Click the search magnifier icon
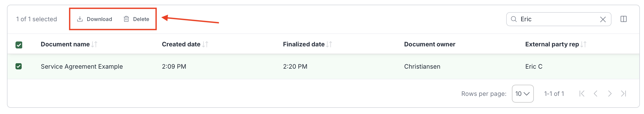This screenshot has height=114, width=644. click(513, 19)
